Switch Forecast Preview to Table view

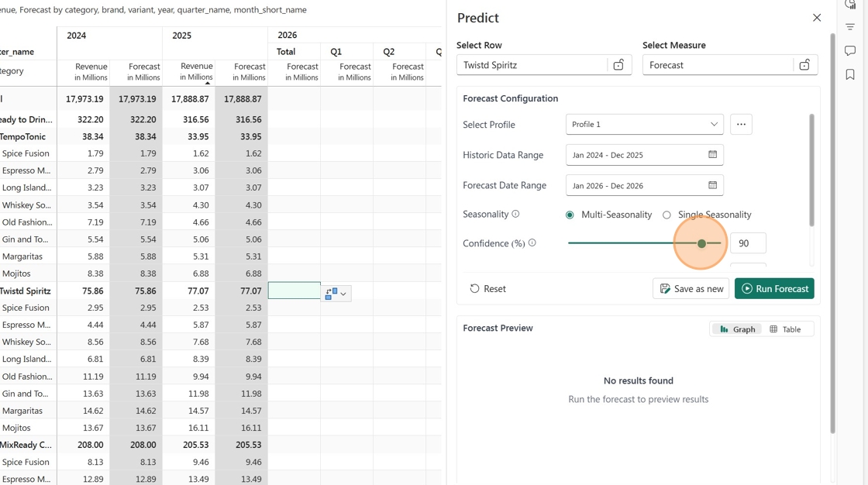pos(785,329)
